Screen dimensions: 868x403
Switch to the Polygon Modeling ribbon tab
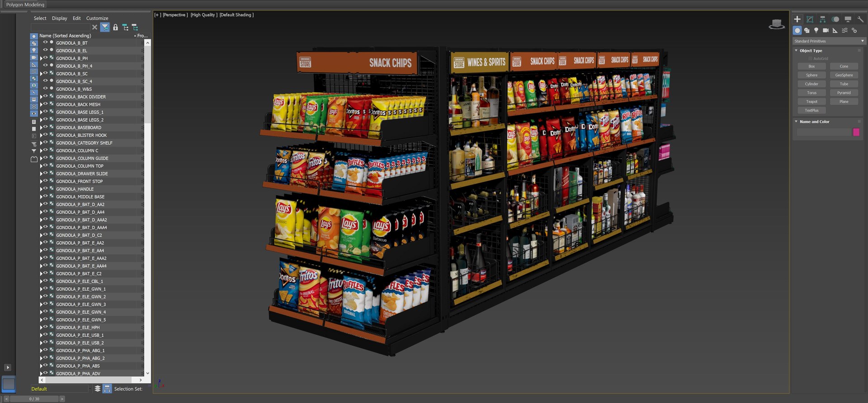(25, 5)
